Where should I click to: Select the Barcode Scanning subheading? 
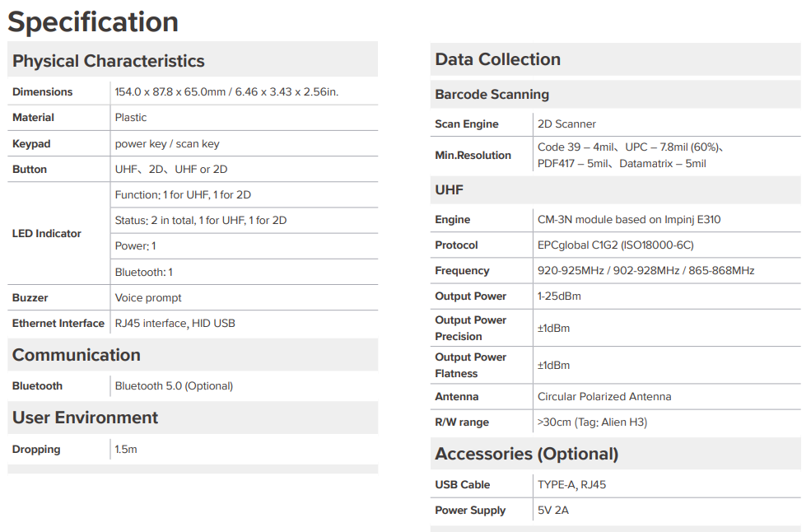tap(492, 94)
